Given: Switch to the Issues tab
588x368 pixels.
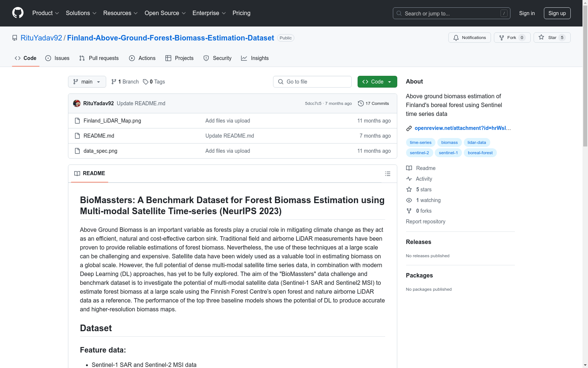Looking at the screenshot, I should pyautogui.click(x=57, y=58).
